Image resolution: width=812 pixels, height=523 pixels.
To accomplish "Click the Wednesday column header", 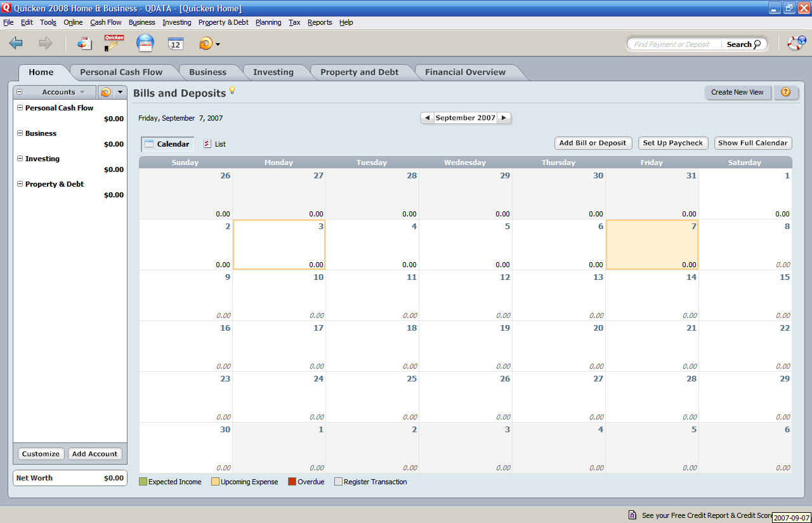I will click(465, 162).
